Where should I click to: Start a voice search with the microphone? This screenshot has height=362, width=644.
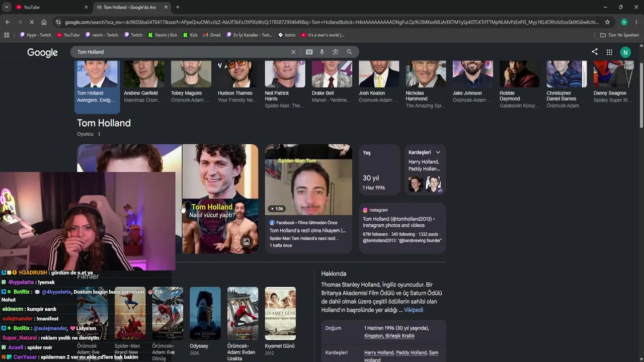point(322,52)
